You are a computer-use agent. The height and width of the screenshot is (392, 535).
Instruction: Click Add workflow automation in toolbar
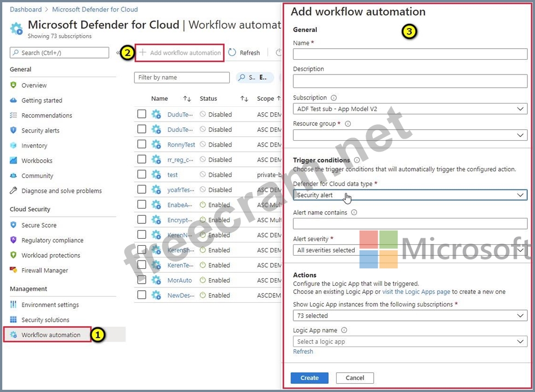pyautogui.click(x=180, y=53)
